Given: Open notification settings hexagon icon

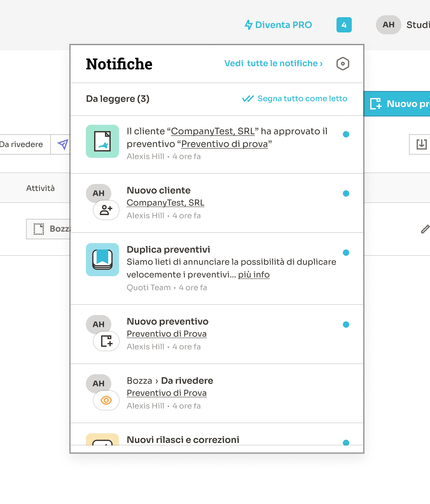Looking at the screenshot, I should pos(343,64).
